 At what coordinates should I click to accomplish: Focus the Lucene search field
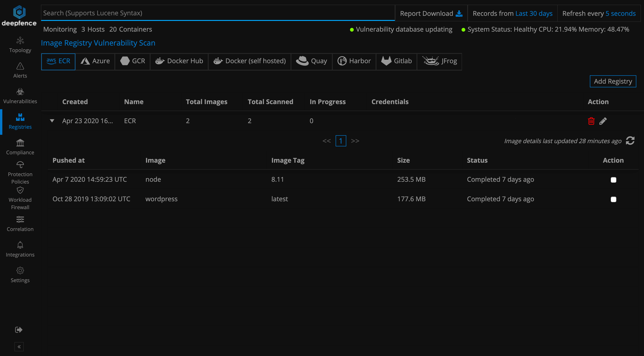click(x=218, y=13)
